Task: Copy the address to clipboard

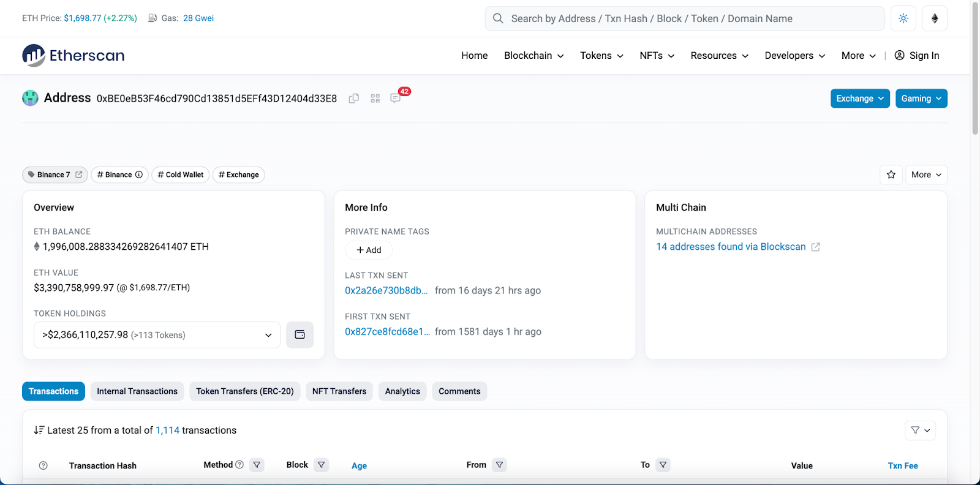Action: [354, 99]
